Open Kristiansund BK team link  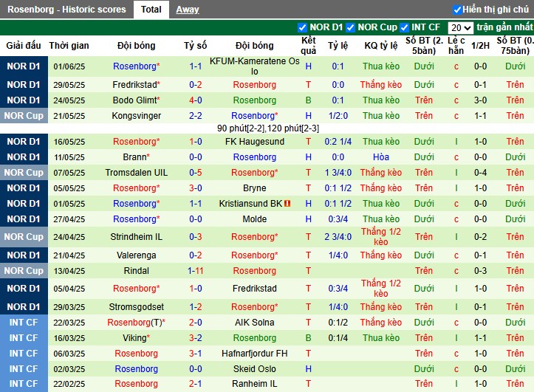pos(250,204)
